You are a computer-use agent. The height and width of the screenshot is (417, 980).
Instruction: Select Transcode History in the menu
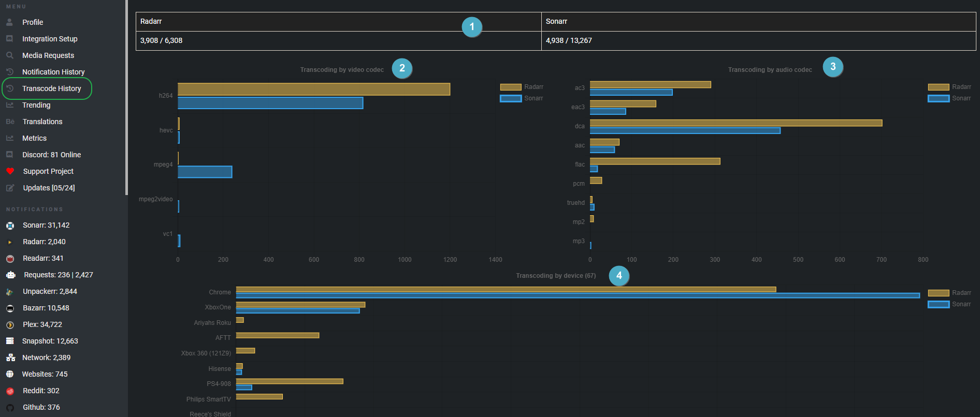(x=52, y=88)
